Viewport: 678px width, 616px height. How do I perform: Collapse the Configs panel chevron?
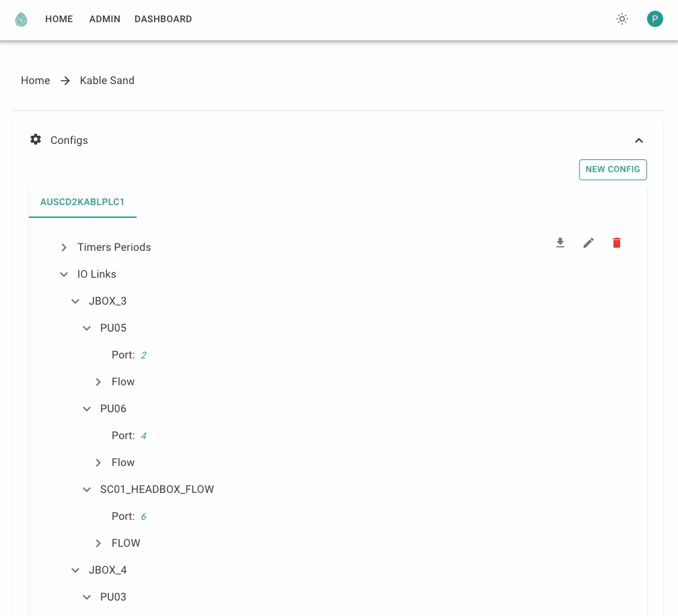pos(639,141)
